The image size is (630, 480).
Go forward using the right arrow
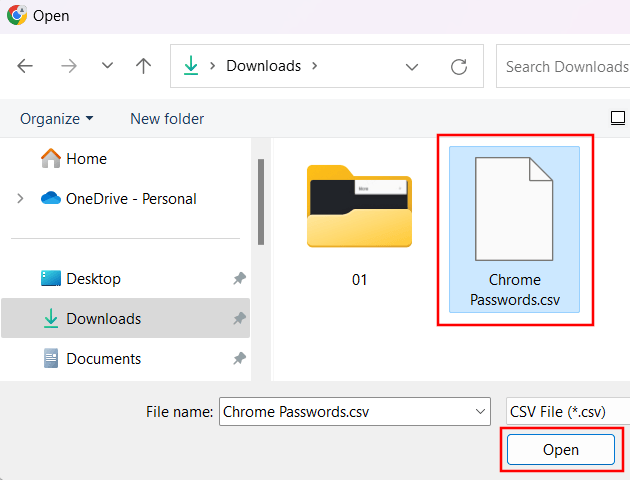point(68,66)
